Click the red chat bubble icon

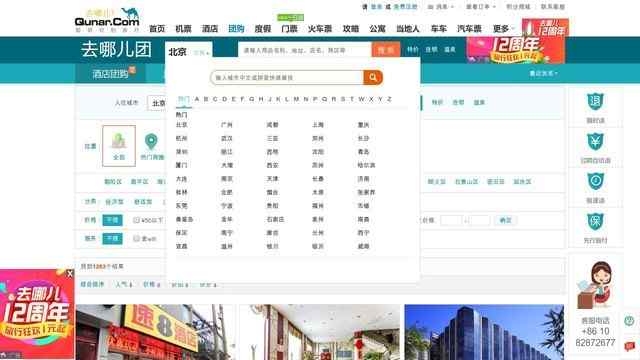tap(629, 347)
